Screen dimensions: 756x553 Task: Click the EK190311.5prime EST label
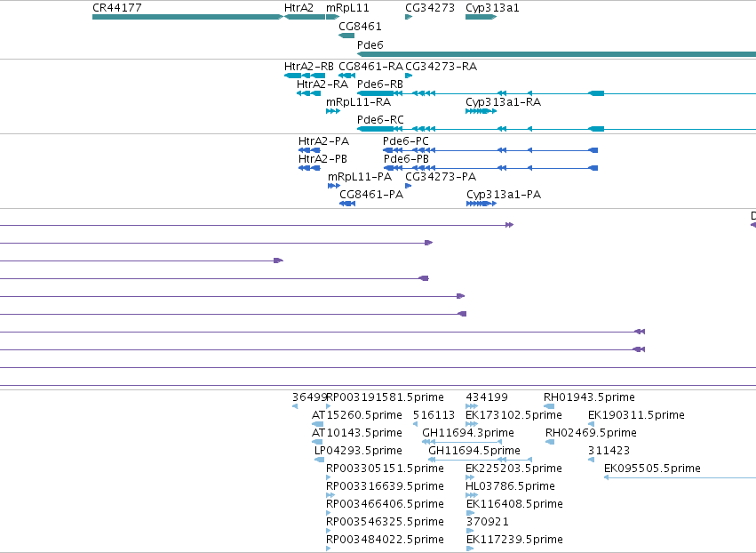(636, 415)
